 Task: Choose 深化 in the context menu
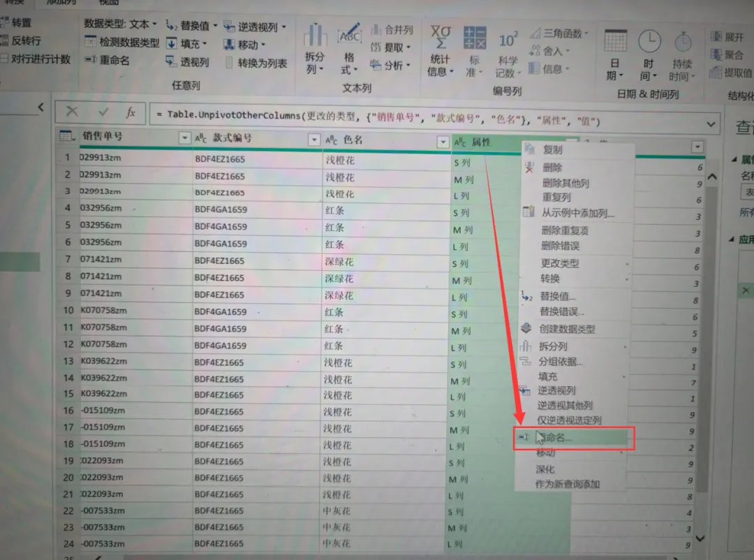tap(545, 469)
